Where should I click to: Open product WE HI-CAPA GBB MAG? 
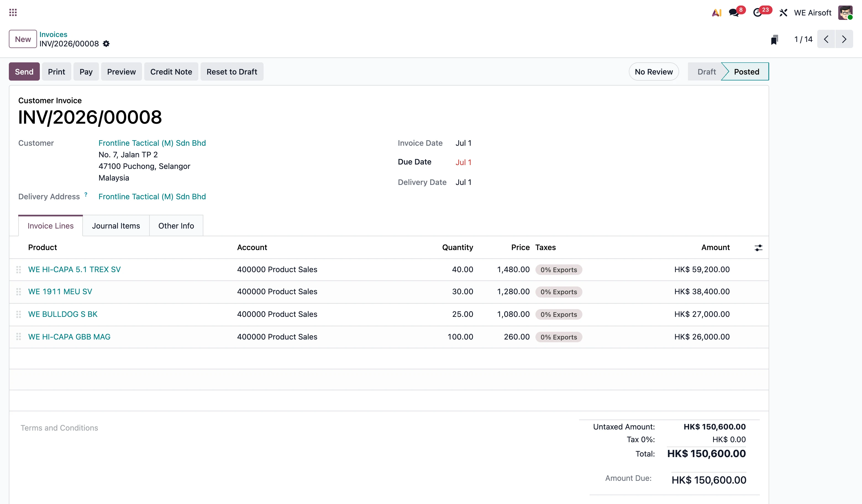pyautogui.click(x=69, y=336)
